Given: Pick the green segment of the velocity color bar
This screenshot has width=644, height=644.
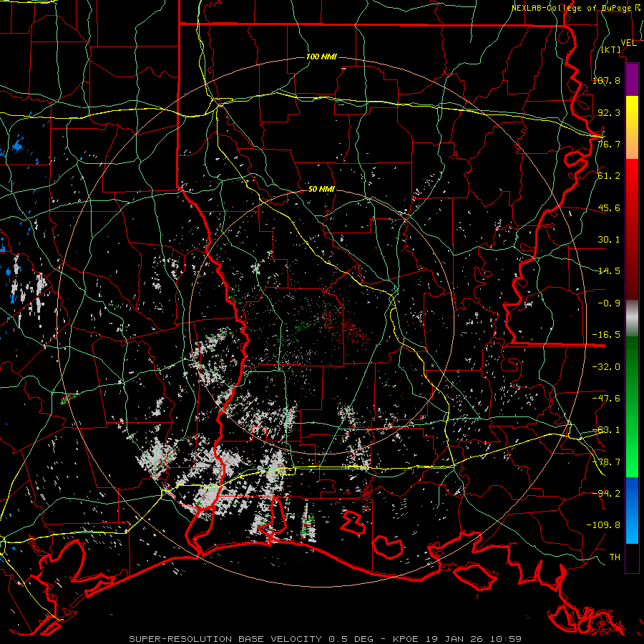Looking at the screenshot, I should pyautogui.click(x=632, y=406).
